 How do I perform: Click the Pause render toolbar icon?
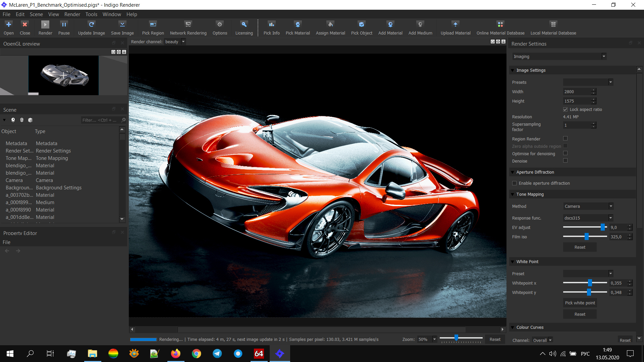tap(64, 24)
